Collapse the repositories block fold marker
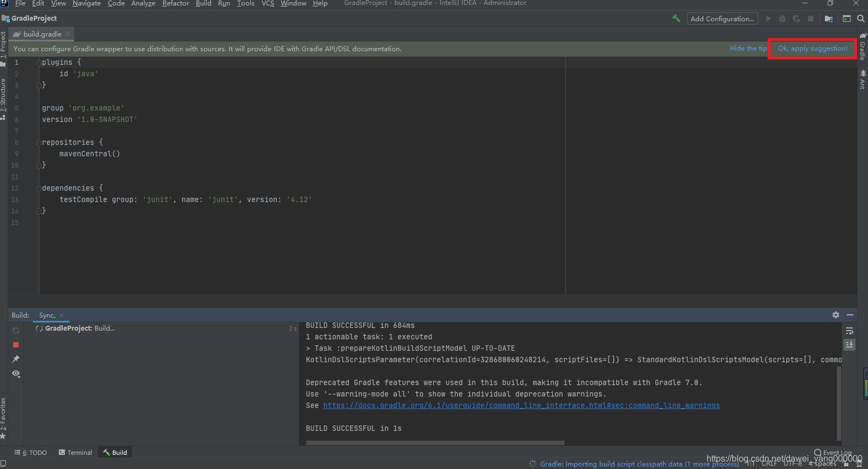 coord(39,143)
